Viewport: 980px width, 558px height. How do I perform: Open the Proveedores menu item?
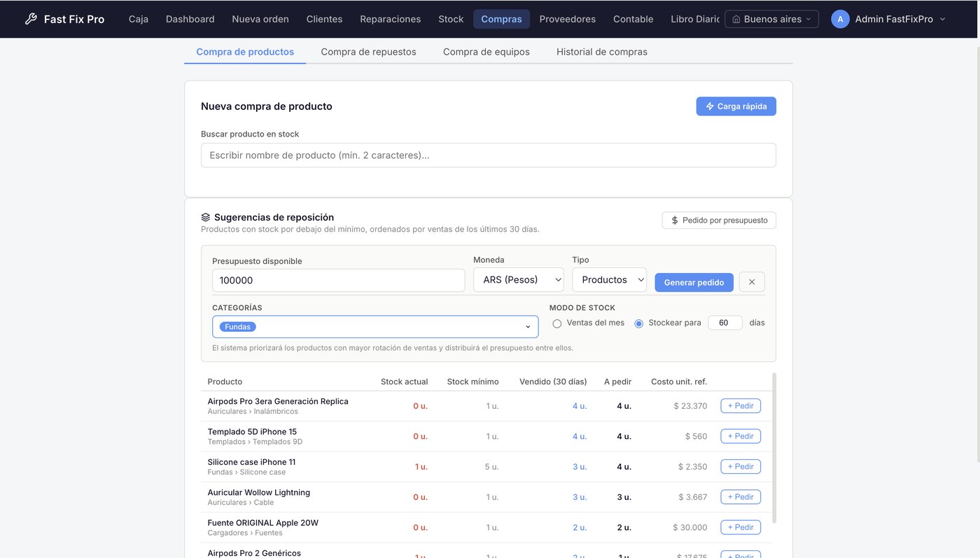(567, 19)
